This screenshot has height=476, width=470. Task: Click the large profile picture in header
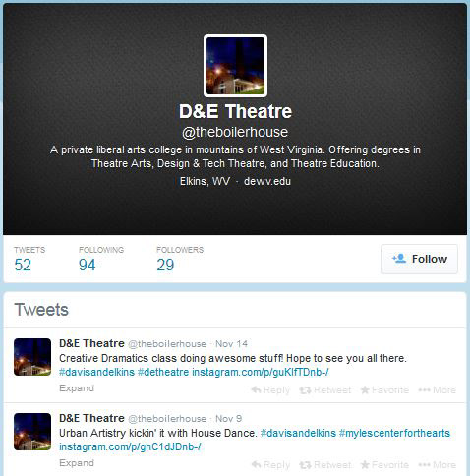tap(235, 66)
